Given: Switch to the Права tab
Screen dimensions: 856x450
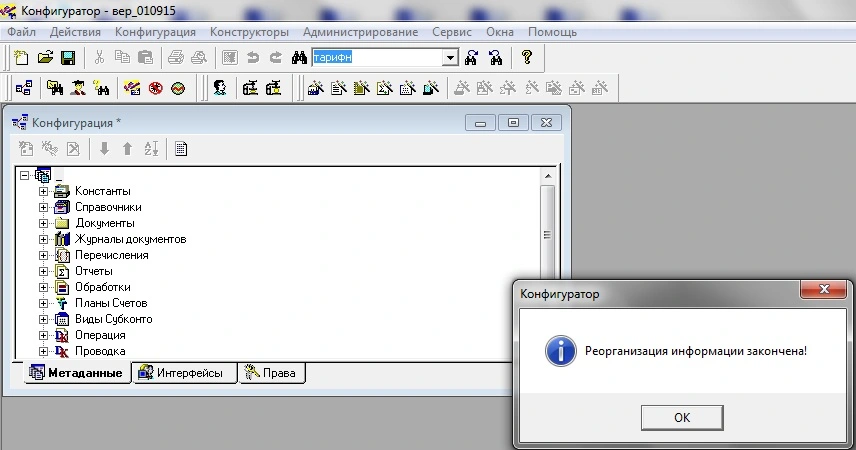Looking at the screenshot, I should pyautogui.click(x=272, y=373).
